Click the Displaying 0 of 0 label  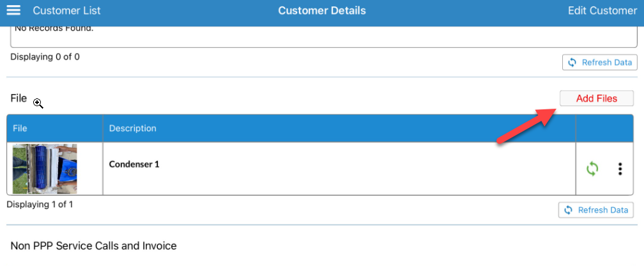45,56
